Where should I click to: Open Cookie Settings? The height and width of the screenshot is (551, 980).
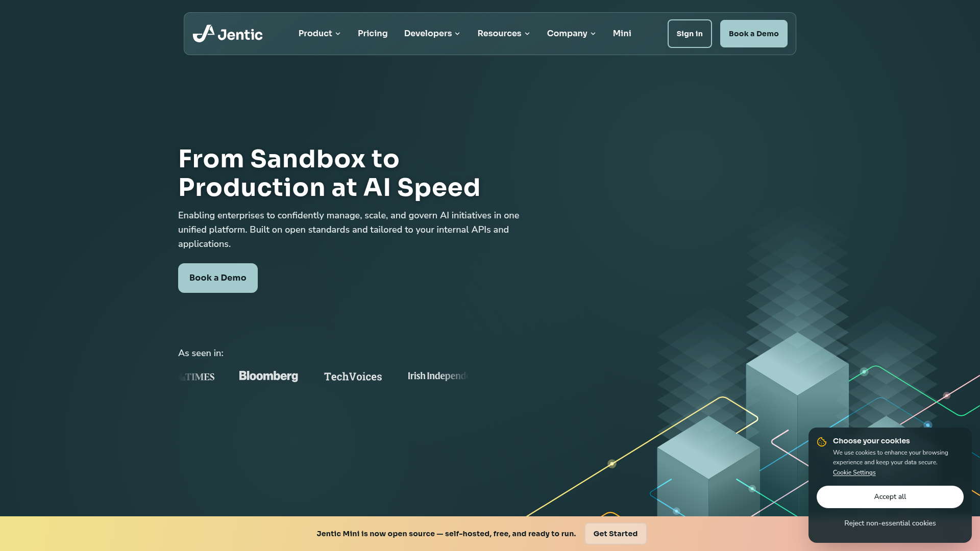[x=853, y=472]
